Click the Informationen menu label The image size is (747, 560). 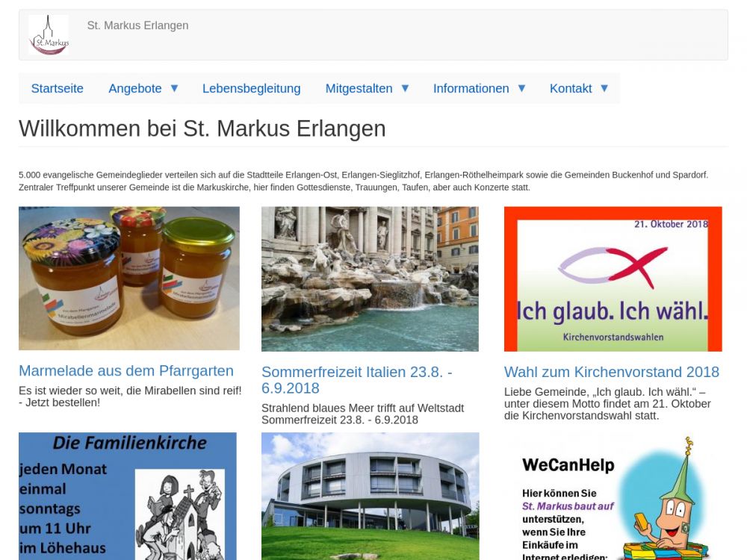coord(471,88)
